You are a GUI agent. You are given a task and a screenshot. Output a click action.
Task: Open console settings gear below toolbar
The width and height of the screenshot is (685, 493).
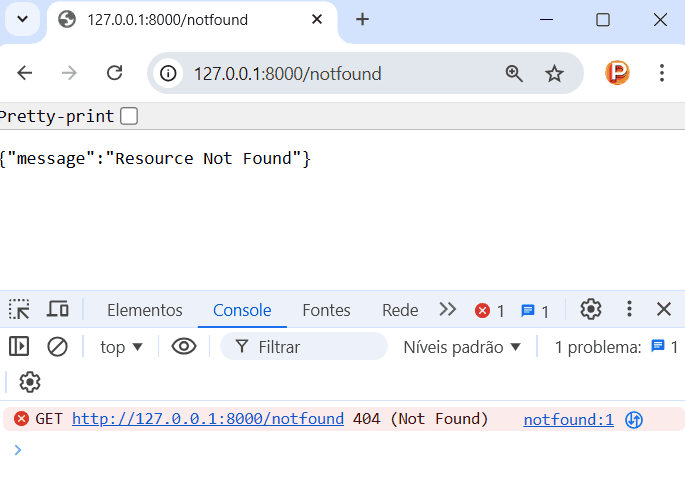(30, 382)
